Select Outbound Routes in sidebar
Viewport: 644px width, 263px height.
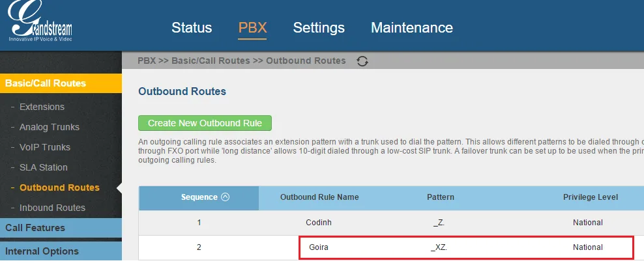pos(59,187)
